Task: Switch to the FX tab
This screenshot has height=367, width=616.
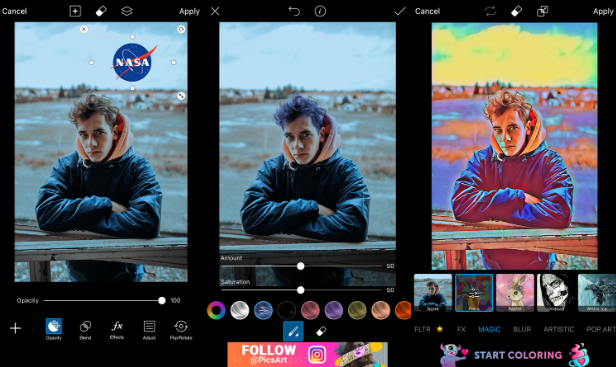Action: [461, 329]
